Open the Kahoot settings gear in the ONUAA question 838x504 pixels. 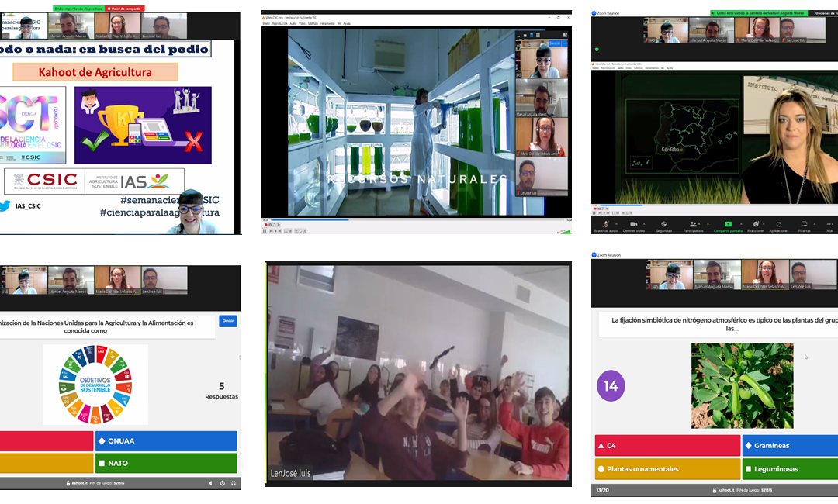click(223, 483)
